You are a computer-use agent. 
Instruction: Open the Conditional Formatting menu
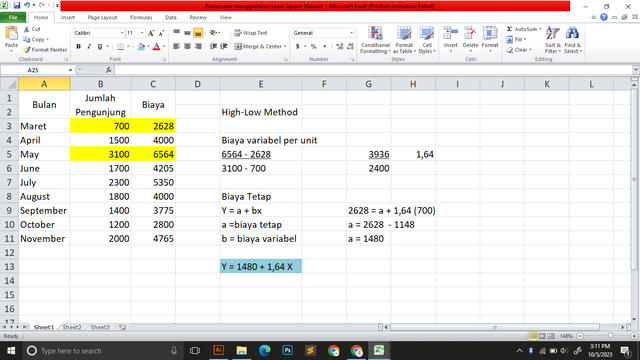375,40
